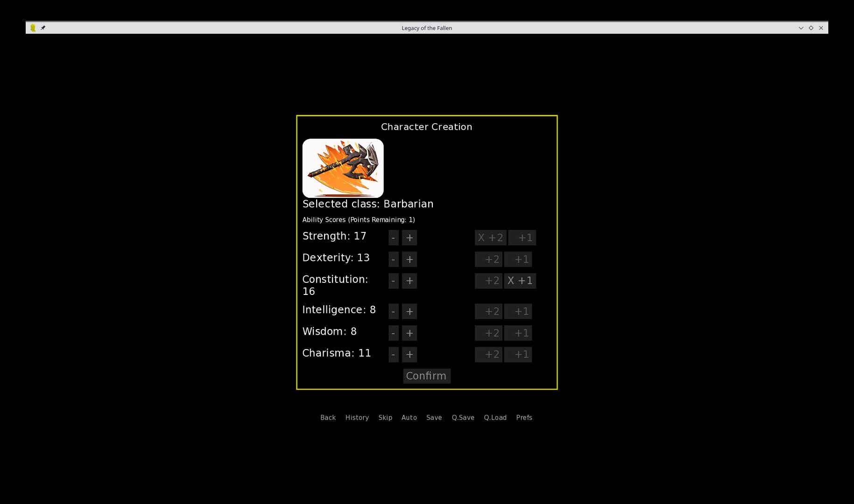Open the History screen

coord(357,417)
